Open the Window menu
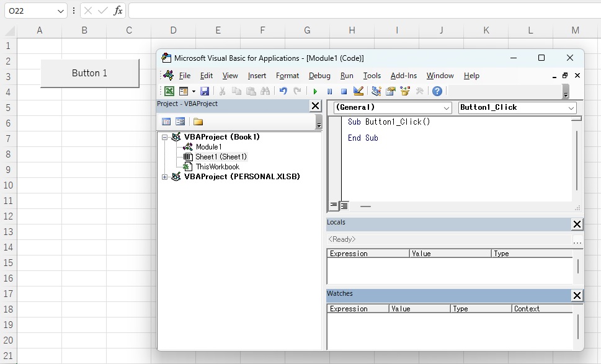601x364 pixels. [440, 76]
